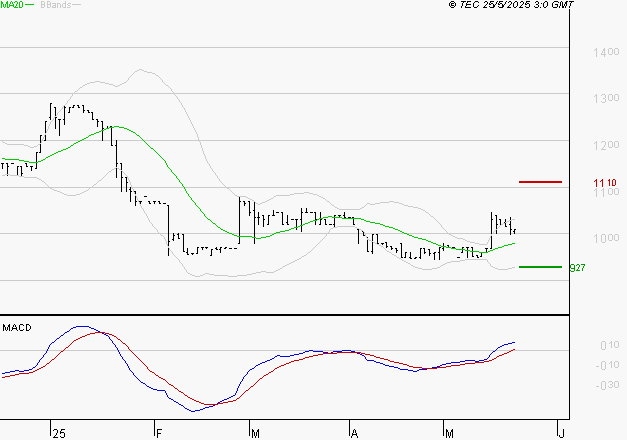Screen dimensions: 627x440
Task: Click the BBands legend label
Action: [x=56, y=4]
